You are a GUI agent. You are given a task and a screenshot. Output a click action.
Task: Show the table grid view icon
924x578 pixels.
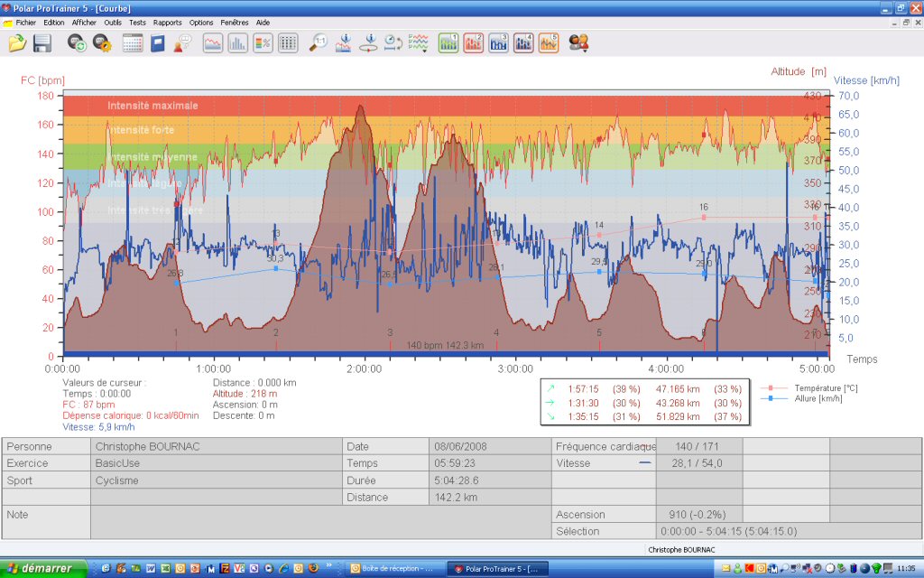pos(288,43)
